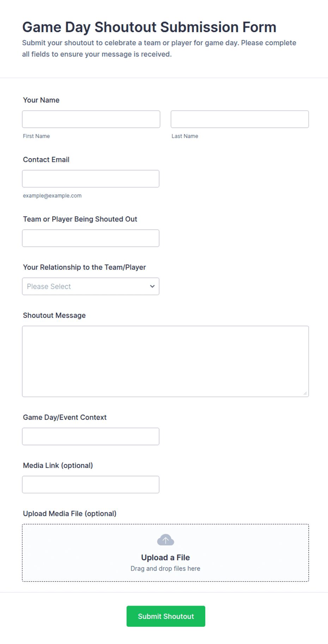Click the textarea resize handle corner
The width and height of the screenshot is (328, 644).
[305, 393]
